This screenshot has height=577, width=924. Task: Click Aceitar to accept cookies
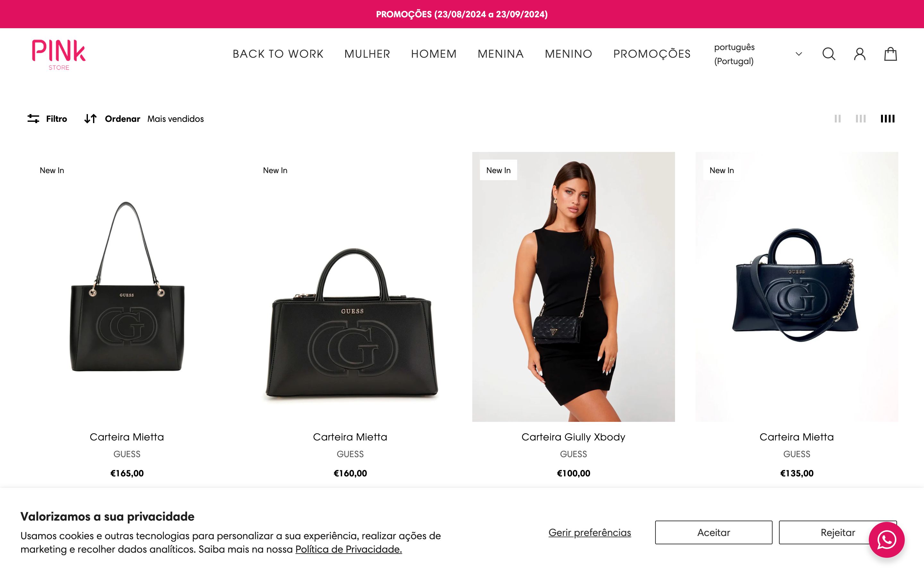coord(713,532)
